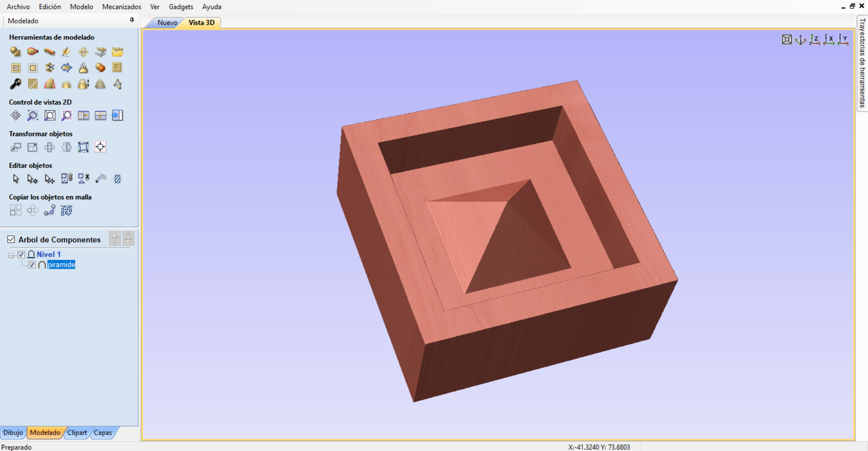
Task: Click the Group objects chain icon
Action: coord(66,179)
